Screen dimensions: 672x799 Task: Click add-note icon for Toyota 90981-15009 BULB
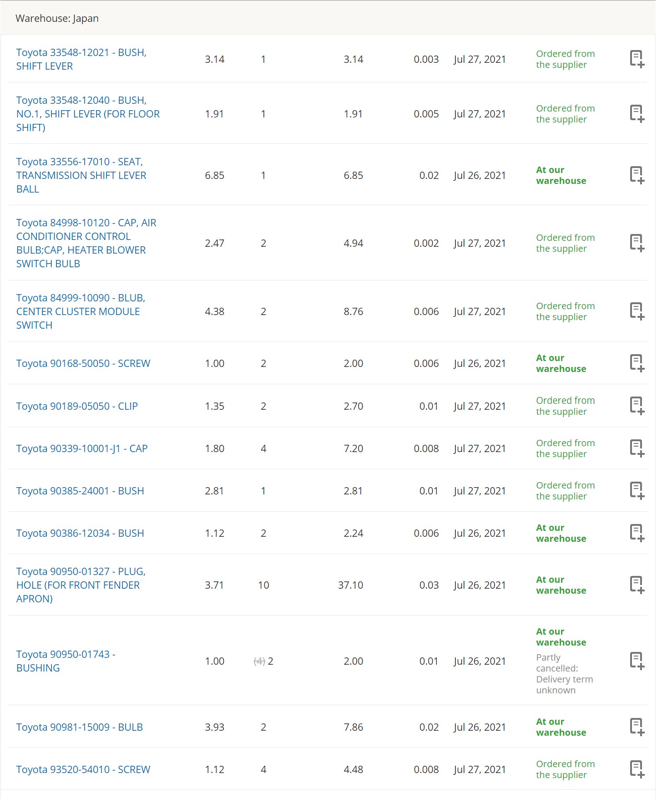(x=637, y=727)
